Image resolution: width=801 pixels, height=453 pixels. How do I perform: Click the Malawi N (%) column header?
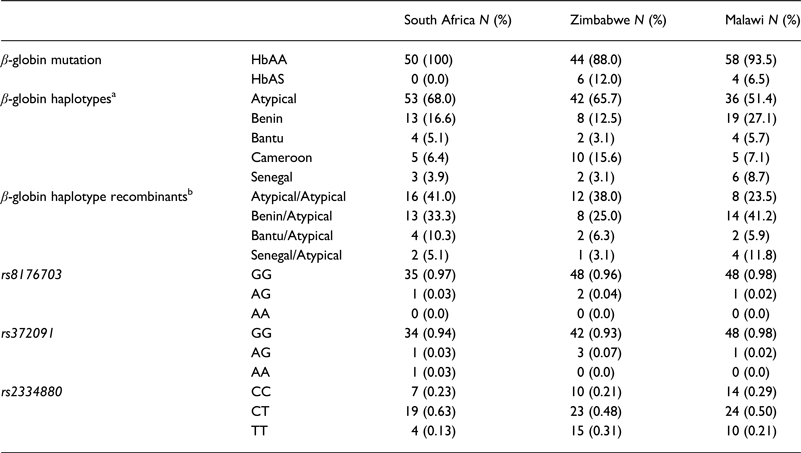pyautogui.click(x=762, y=21)
